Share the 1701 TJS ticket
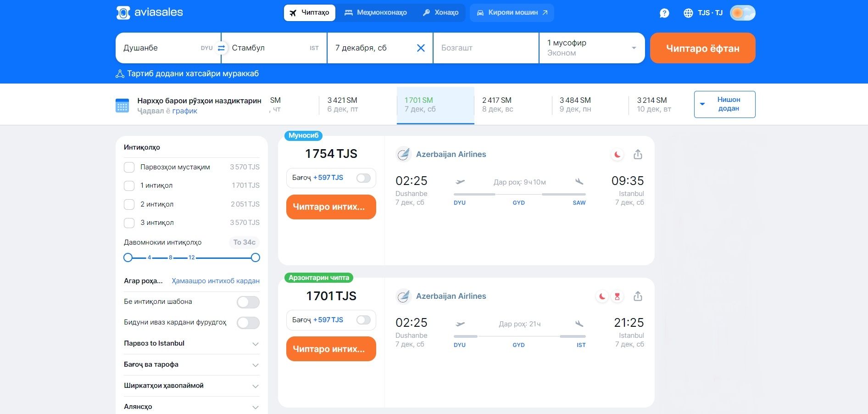Viewport: 868px width, 414px height. point(638,297)
